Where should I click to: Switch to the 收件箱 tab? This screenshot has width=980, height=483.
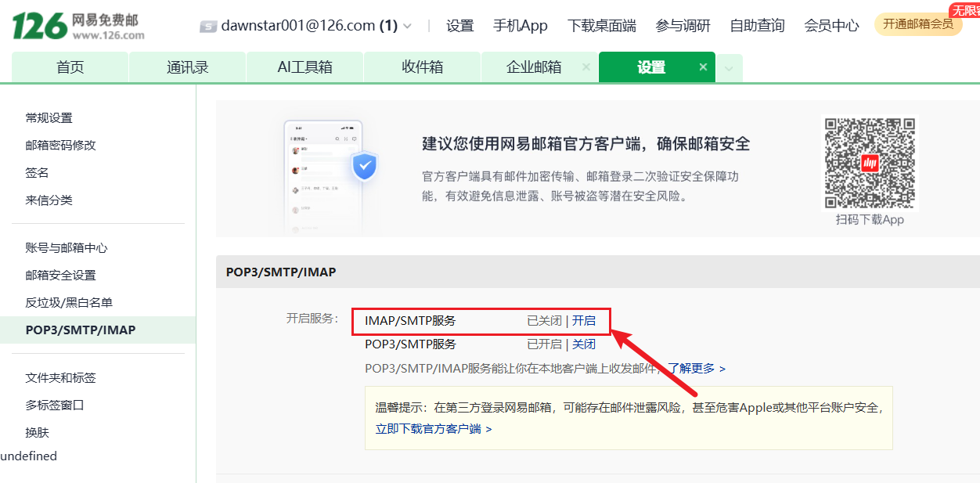point(422,67)
